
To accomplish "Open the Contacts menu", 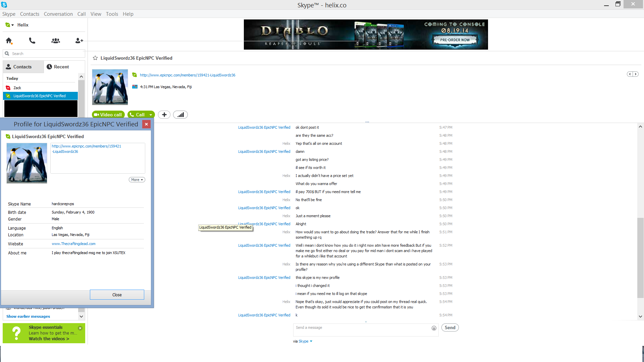I will point(30,14).
